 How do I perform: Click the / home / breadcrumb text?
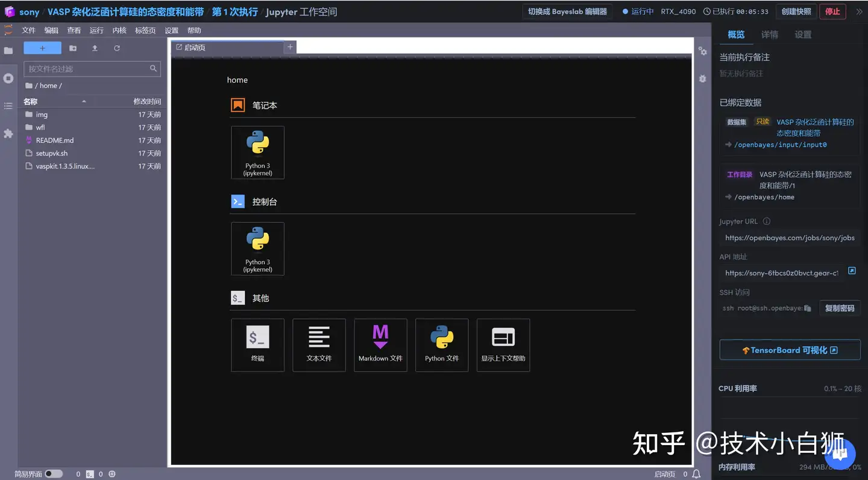tap(48, 86)
